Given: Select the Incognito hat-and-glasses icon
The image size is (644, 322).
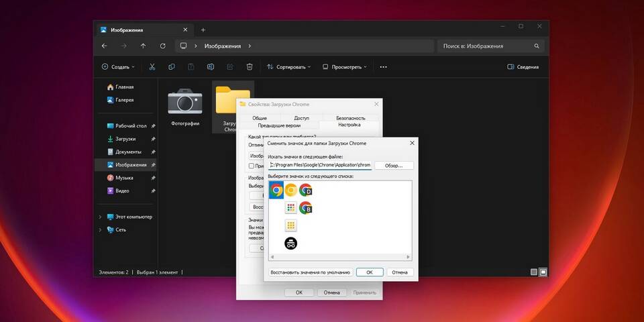Looking at the screenshot, I should pyautogui.click(x=290, y=244).
